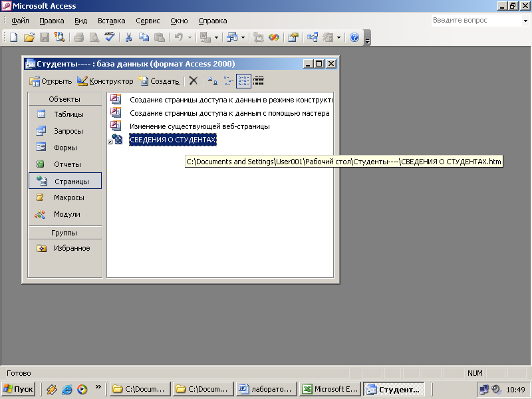Click the New database icon
The height and width of the screenshot is (399, 532).
13,37
